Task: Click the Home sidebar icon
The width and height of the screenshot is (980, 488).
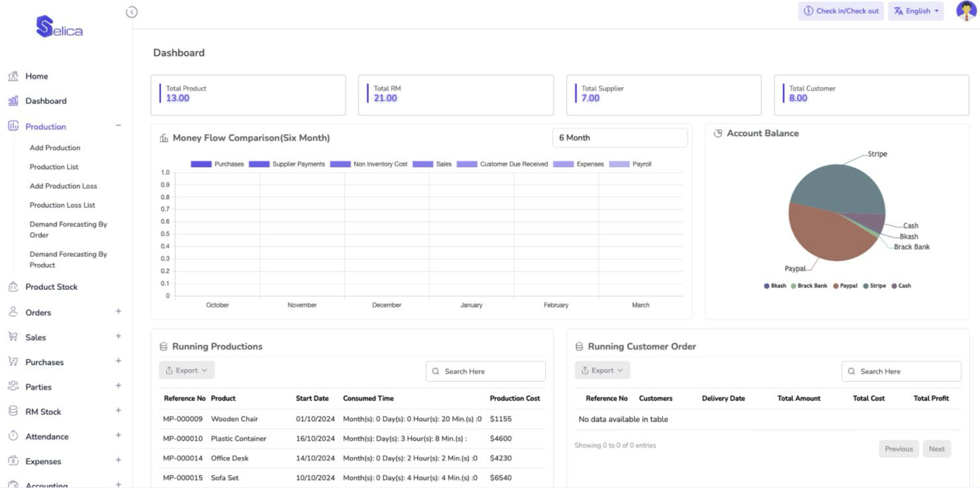Action: [x=13, y=76]
